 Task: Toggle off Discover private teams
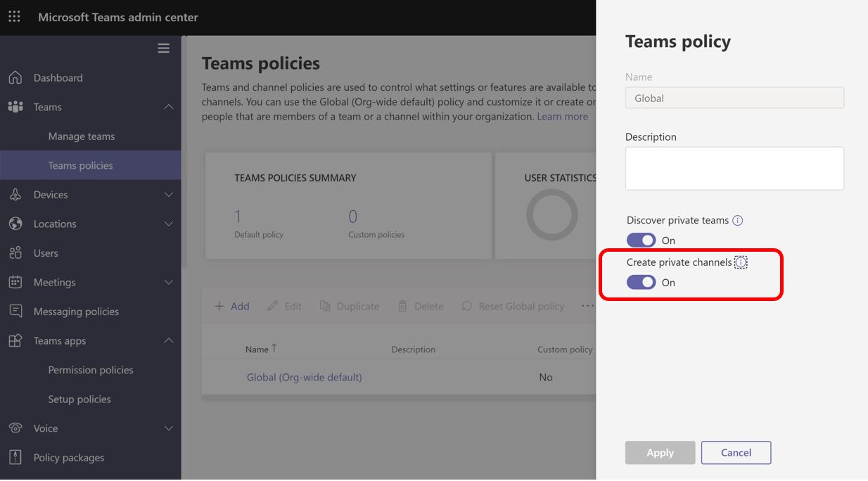(x=641, y=240)
